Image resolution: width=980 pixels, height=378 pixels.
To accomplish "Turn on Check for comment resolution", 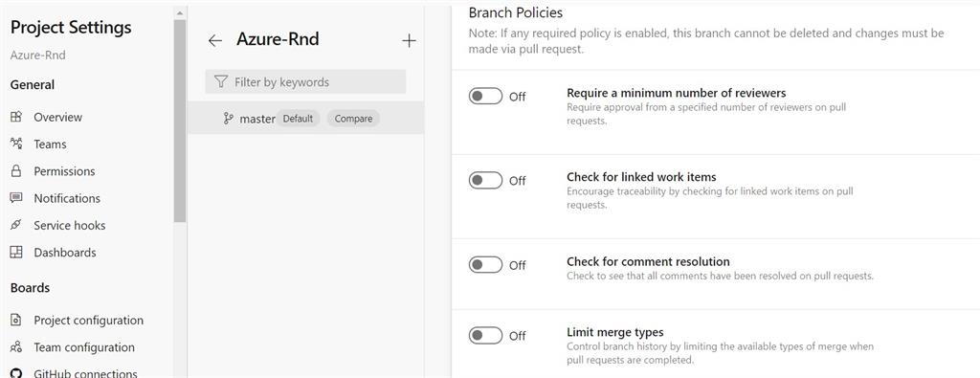I will 485,265.
